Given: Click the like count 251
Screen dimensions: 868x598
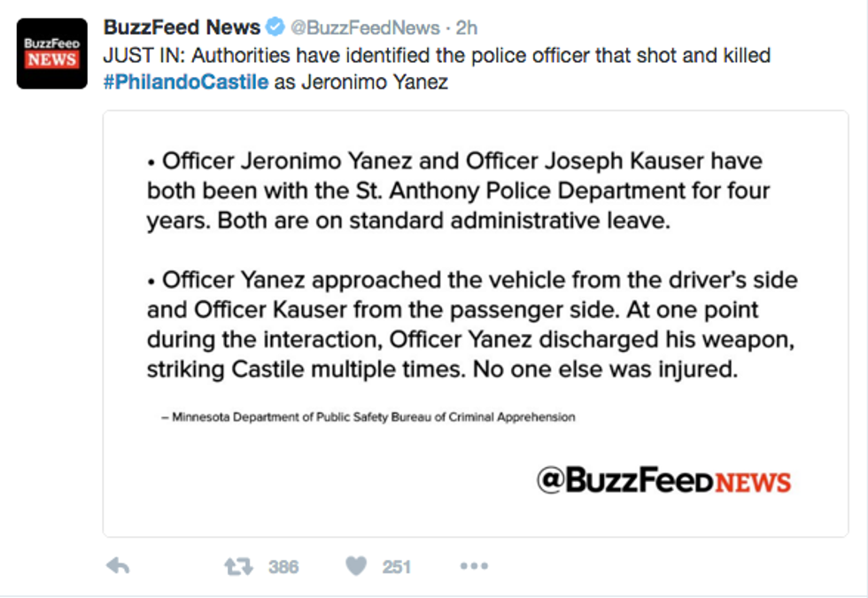Looking at the screenshot, I should point(397,567).
